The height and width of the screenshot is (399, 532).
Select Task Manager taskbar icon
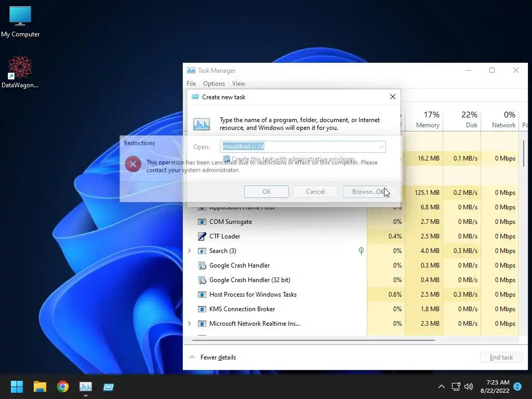pos(86,387)
